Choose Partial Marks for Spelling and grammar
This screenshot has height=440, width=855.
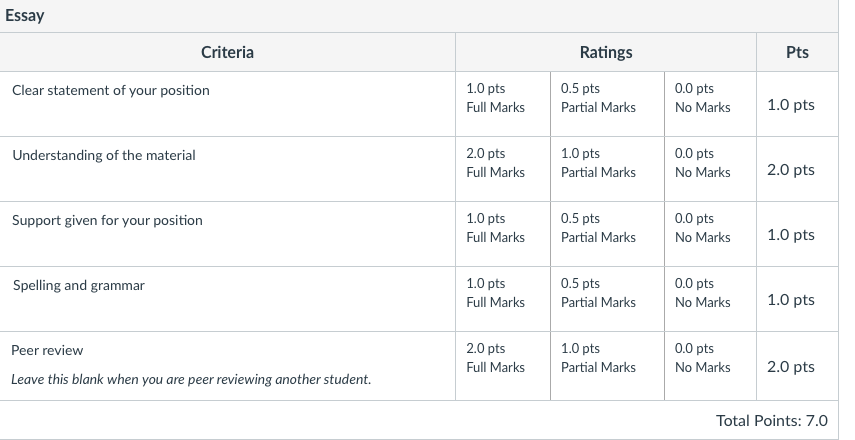607,298
